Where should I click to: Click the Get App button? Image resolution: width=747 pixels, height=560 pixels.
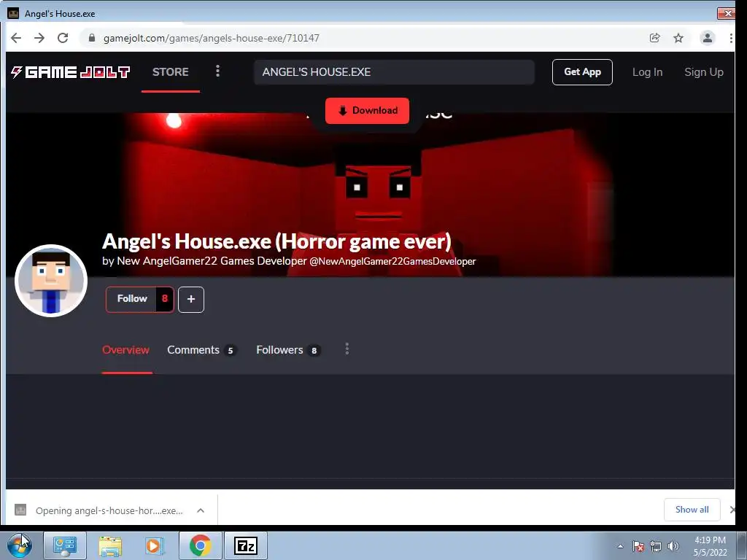tap(582, 72)
